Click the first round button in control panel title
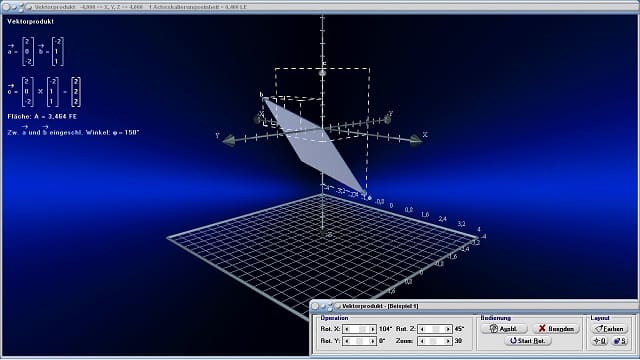This screenshot has height=360, width=640. [315, 306]
